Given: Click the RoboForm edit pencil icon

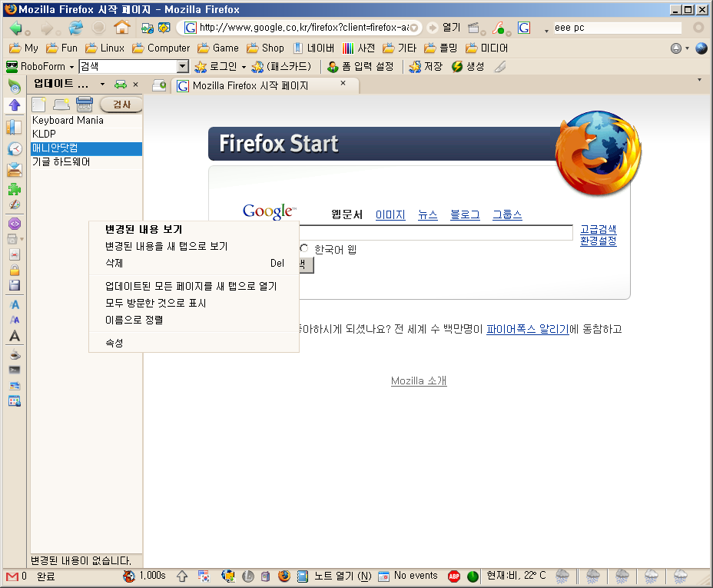Looking at the screenshot, I should click(x=500, y=67).
